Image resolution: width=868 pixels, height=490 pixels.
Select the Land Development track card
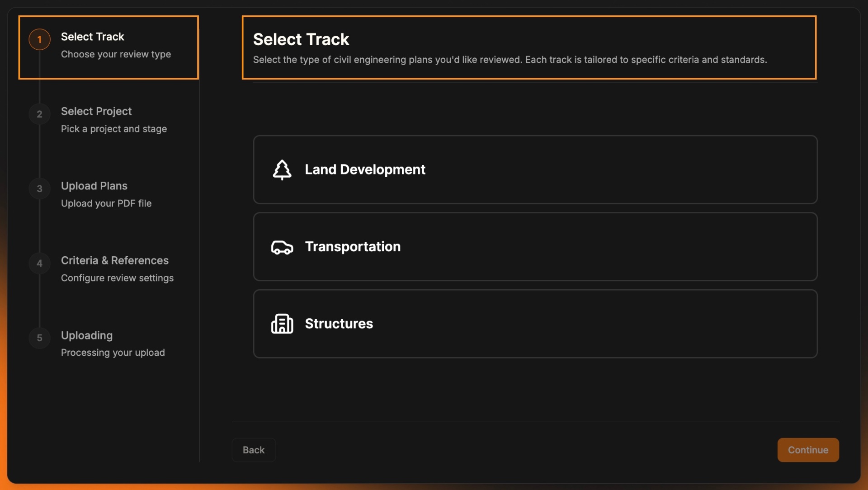click(x=535, y=170)
